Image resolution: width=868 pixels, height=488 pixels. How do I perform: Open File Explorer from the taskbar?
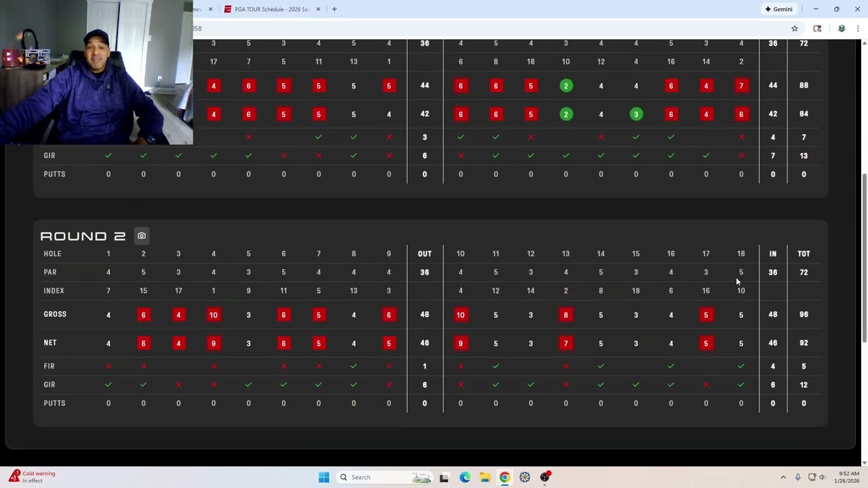(x=485, y=477)
